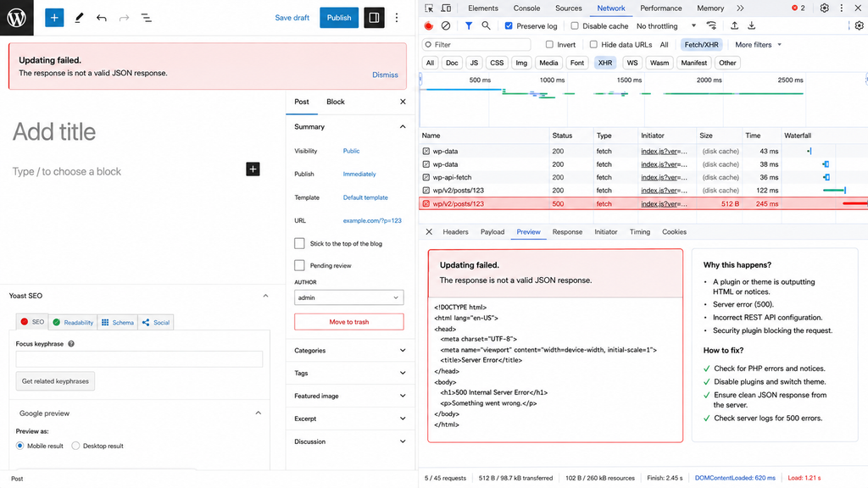Toggle the network filter funnel icon
The width and height of the screenshot is (868, 488).
point(468,25)
